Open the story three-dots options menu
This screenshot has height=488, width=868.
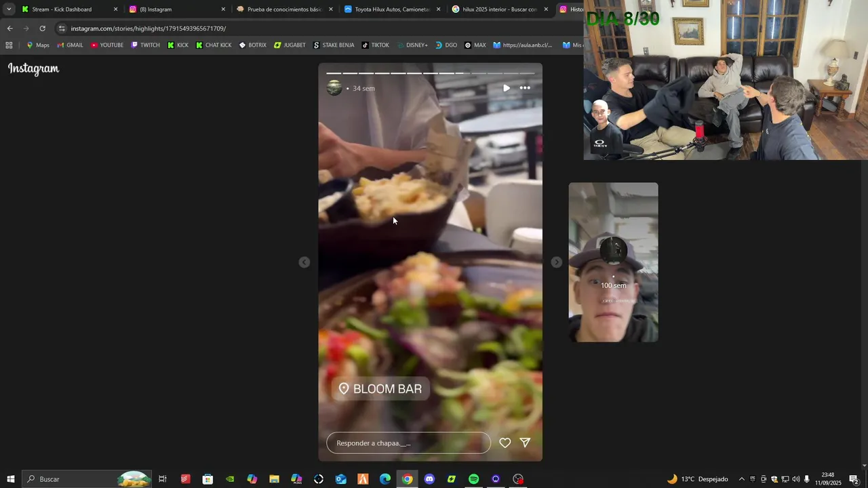525,88
